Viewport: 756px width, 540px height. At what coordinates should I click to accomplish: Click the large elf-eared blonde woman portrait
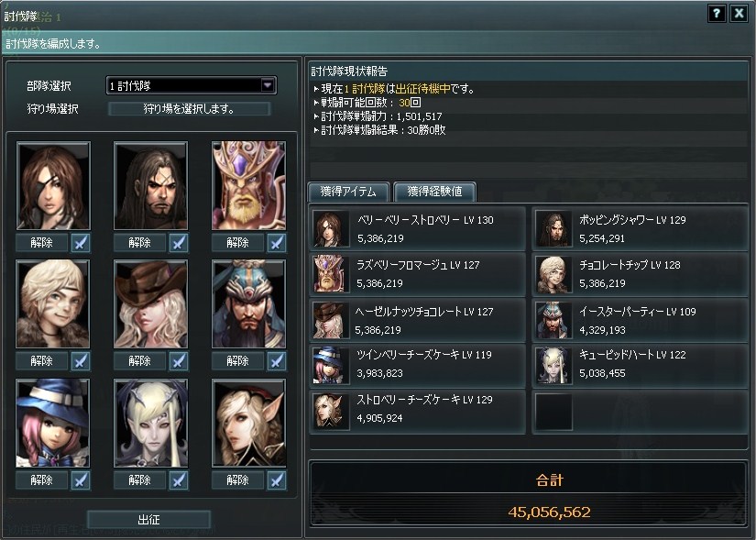coord(248,424)
